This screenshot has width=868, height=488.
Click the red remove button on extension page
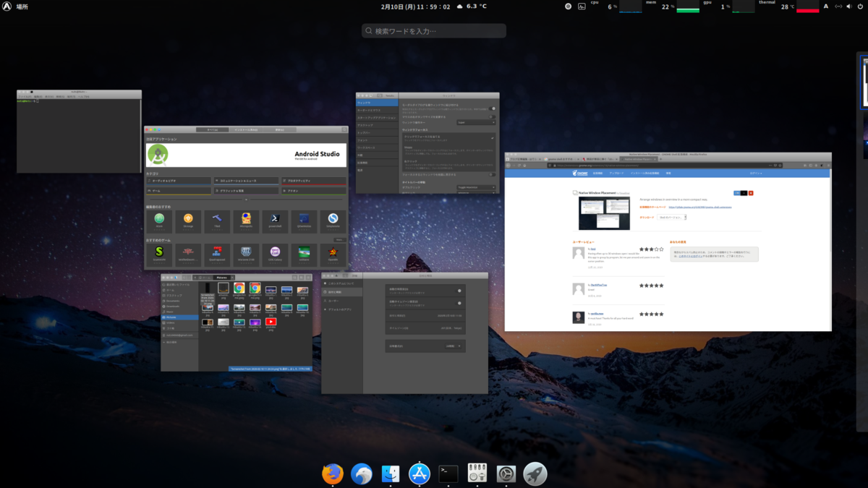pos(751,193)
